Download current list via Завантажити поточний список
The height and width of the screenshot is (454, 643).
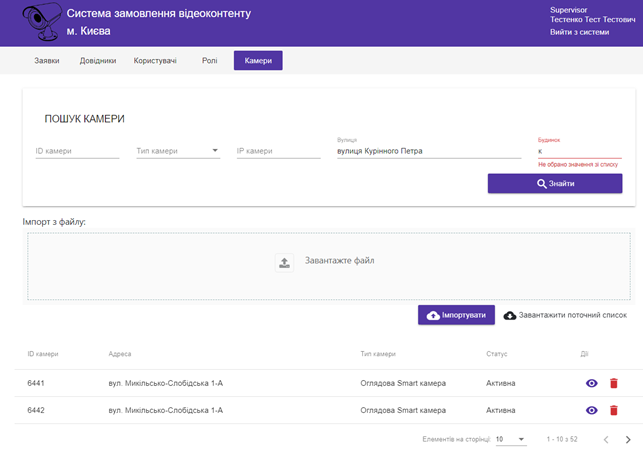point(565,315)
